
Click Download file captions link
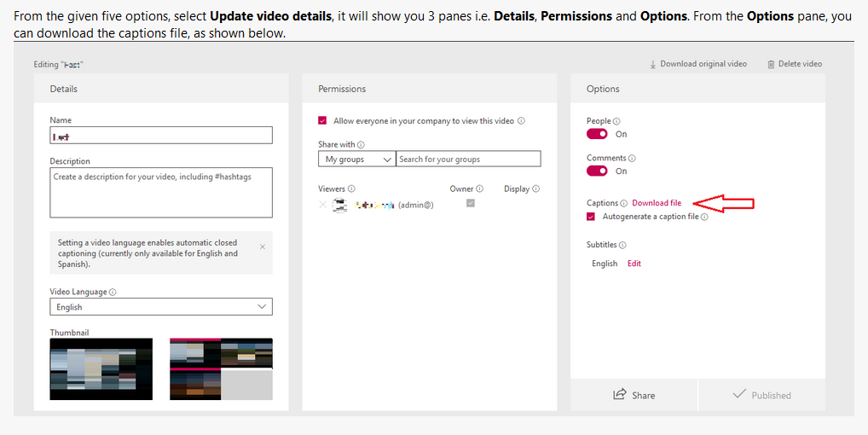coord(657,203)
